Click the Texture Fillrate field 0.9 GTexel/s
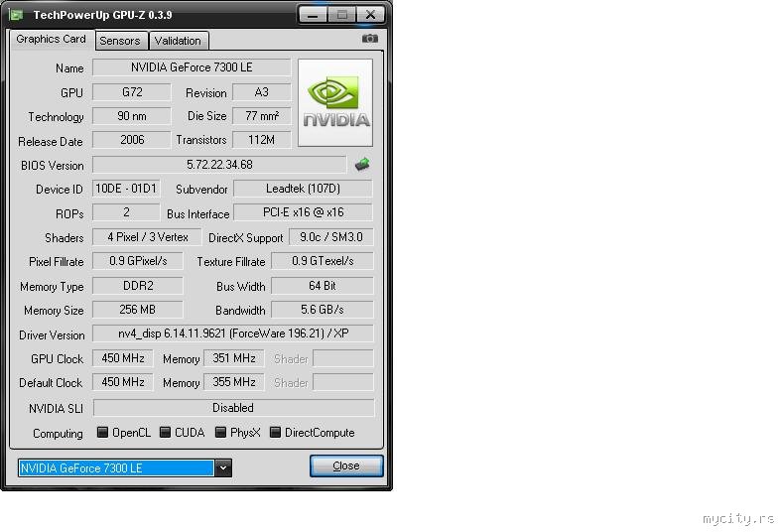Viewport: 781px width, 532px height. pos(323,261)
